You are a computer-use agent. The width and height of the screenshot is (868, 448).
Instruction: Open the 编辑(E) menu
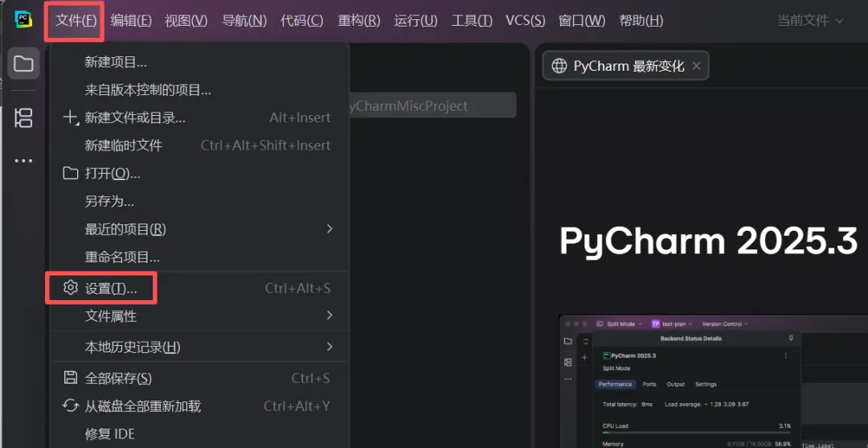pyautogui.click(x=131, y=20)
